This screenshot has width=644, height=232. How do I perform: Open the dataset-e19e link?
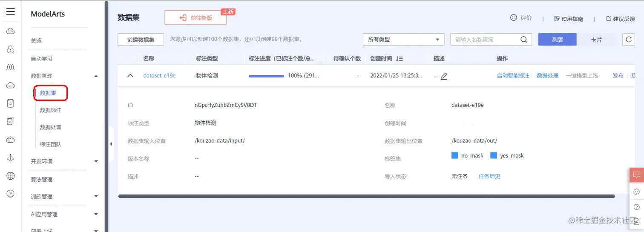coord(159,75)
